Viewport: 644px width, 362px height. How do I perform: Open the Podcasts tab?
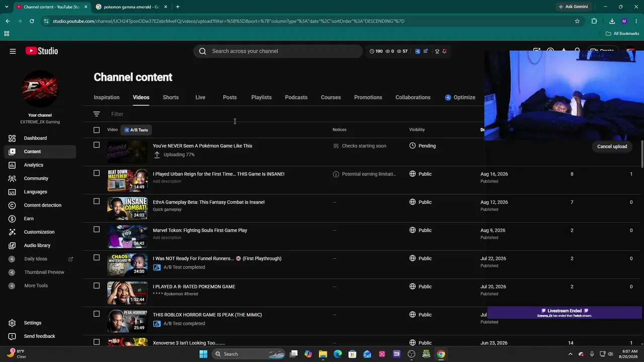pyautogui.click(x=296, y=98)
